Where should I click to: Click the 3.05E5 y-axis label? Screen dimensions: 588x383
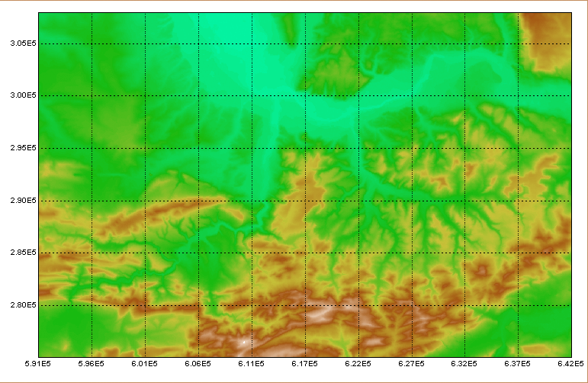point(23,43)
